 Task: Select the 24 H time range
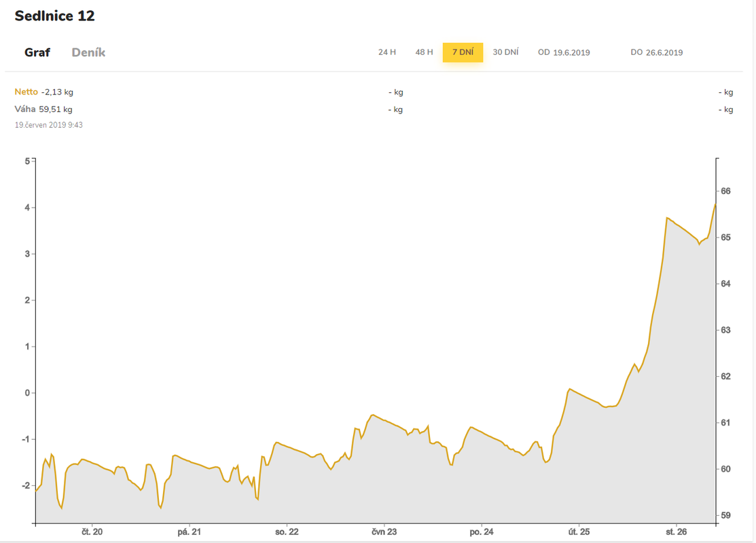pos(386,52)
